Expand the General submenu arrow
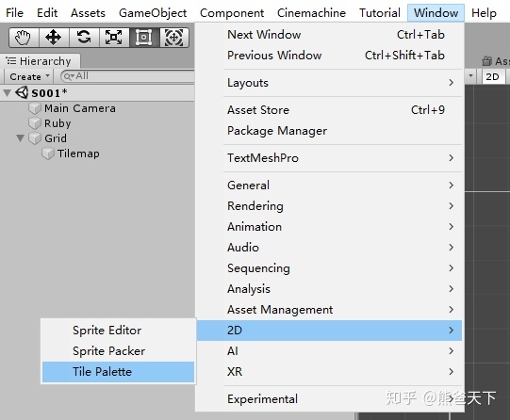The height and width of the screenshot is (420, 510). coord(452,186)
